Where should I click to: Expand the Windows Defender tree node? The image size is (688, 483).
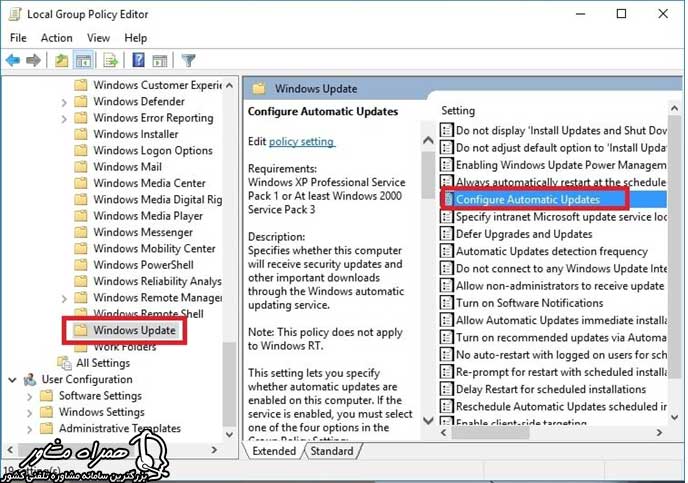[x=64, y=102]
